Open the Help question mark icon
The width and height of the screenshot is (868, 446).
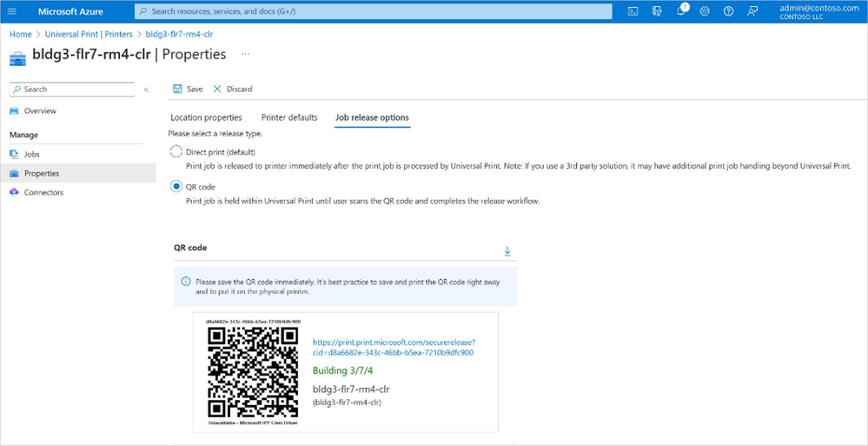point(728,11)
